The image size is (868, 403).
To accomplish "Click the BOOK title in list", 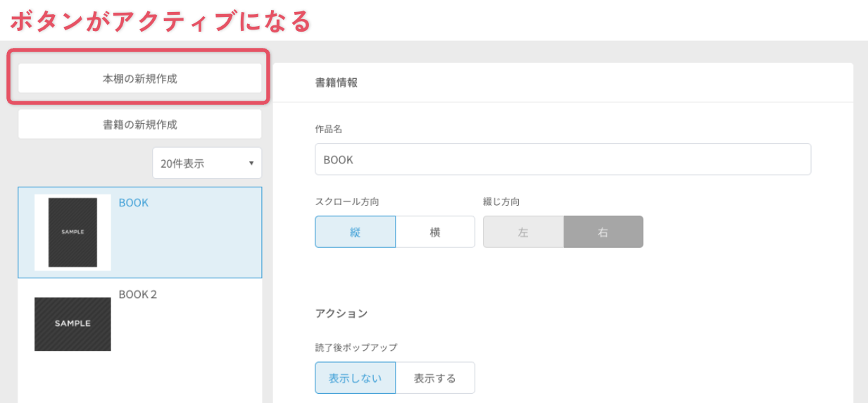I will coord(134,203).
